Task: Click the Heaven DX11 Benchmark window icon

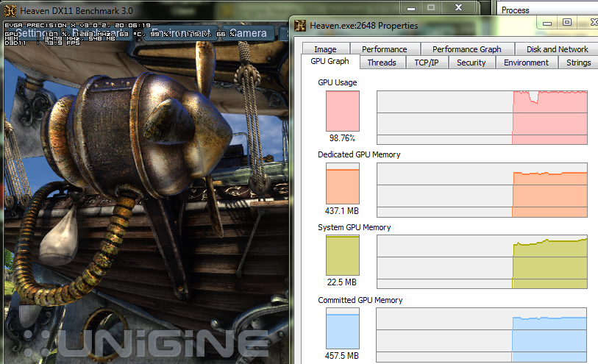Action: tap(10, 9)
